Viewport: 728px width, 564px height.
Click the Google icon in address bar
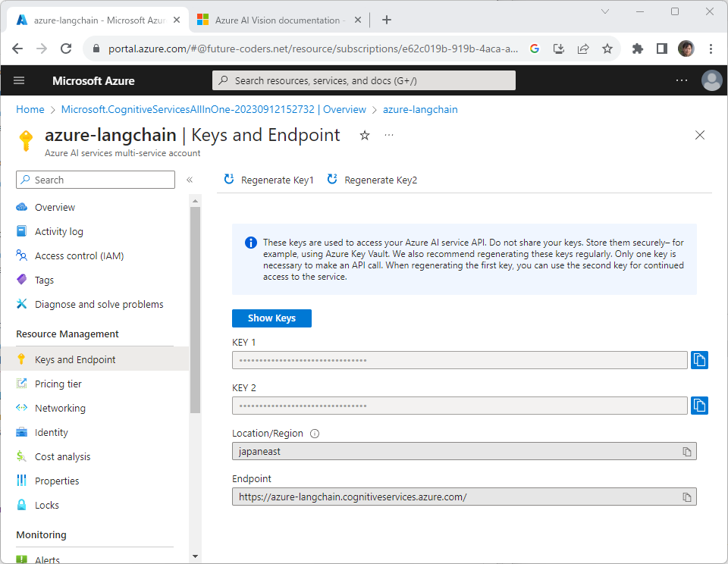click(x=535, y=49)
